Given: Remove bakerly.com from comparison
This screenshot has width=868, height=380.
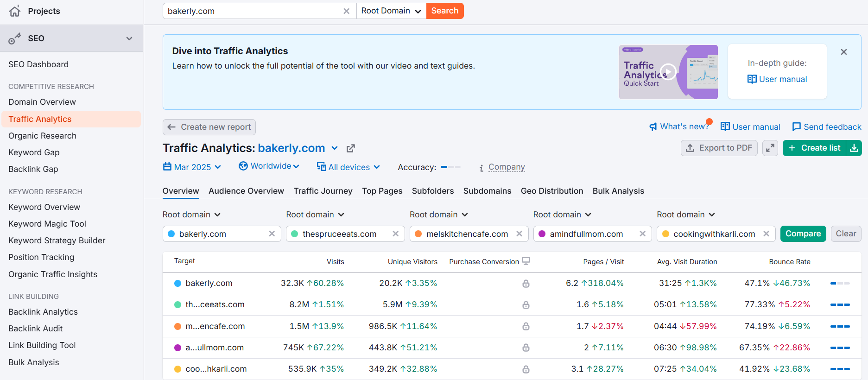Looking at the screenshot, I should point(272,234).
